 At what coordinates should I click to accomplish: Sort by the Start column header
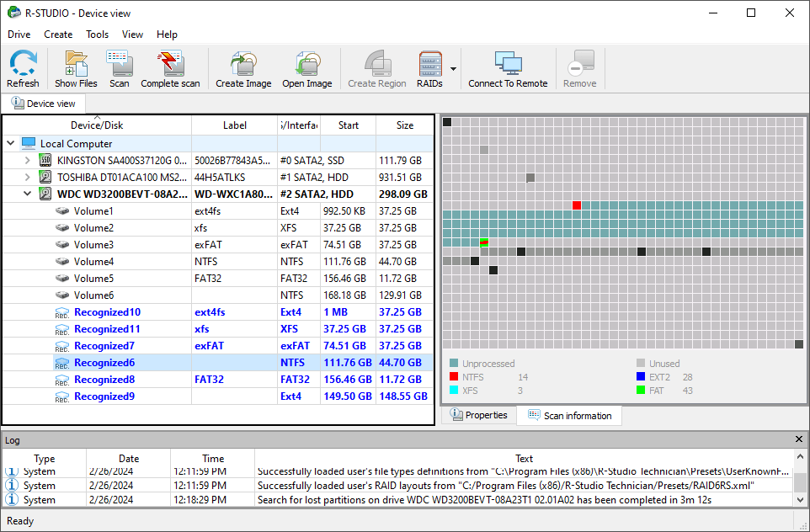click(349, 125)
